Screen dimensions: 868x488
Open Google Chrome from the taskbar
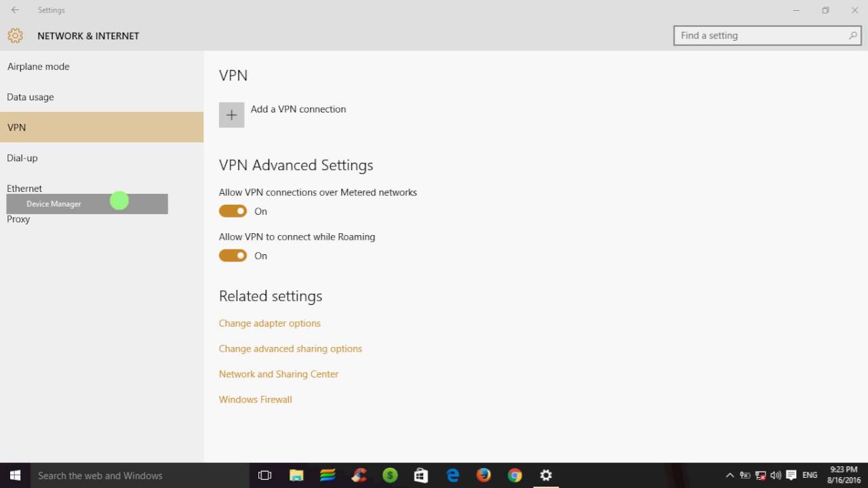[514, 475]
